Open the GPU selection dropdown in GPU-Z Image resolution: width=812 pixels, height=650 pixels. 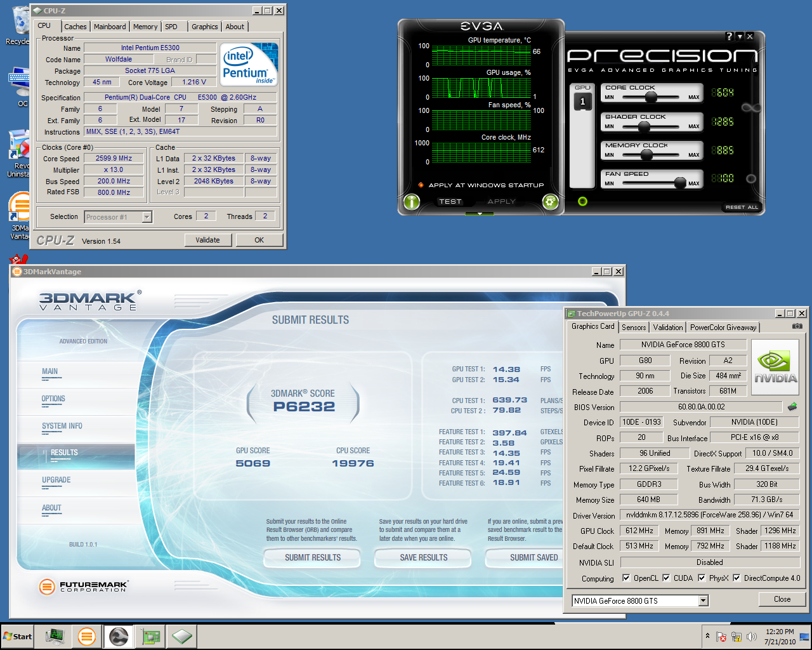(703, 600)
